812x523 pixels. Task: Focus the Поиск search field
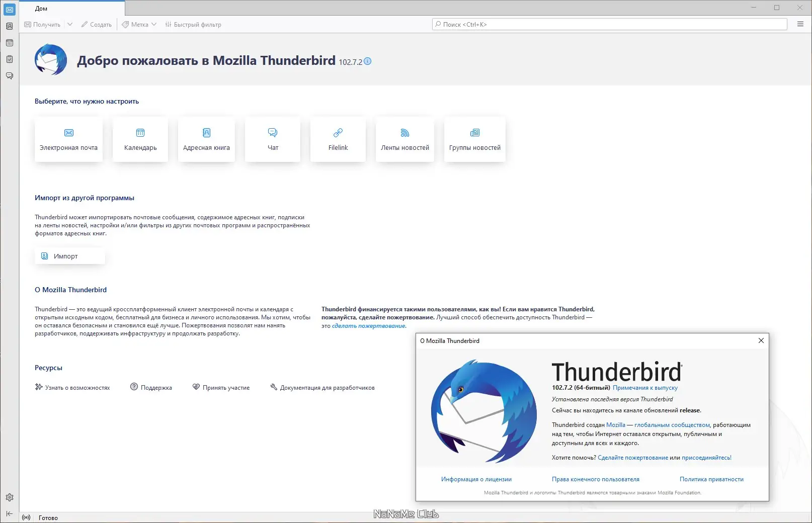point(610,24)
